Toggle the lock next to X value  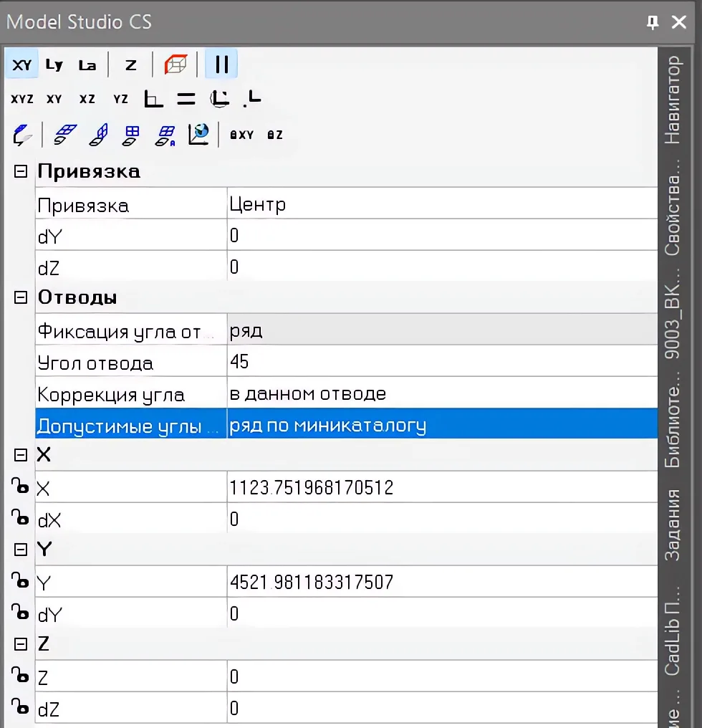pos(19,487)
